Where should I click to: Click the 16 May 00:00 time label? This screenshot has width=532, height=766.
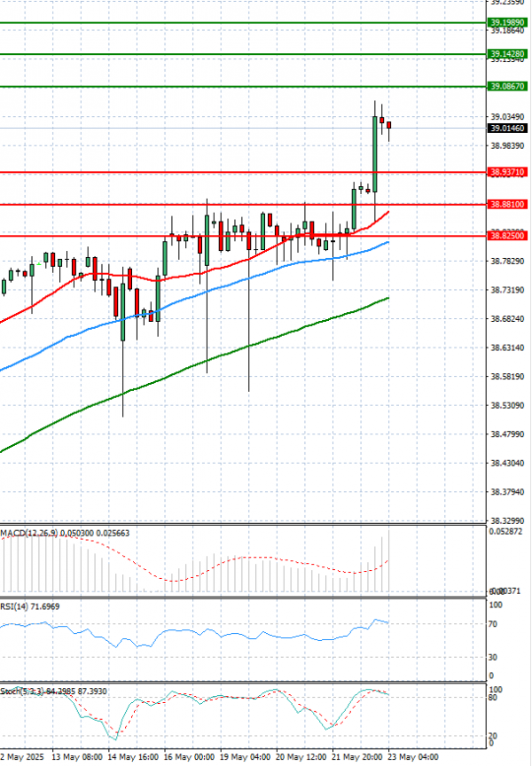189,757
